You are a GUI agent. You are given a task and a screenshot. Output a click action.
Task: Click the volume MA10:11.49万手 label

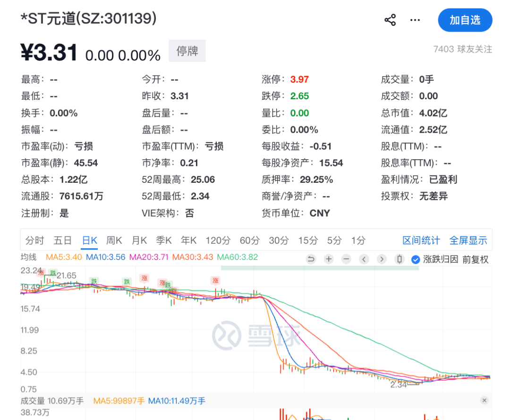177,401
